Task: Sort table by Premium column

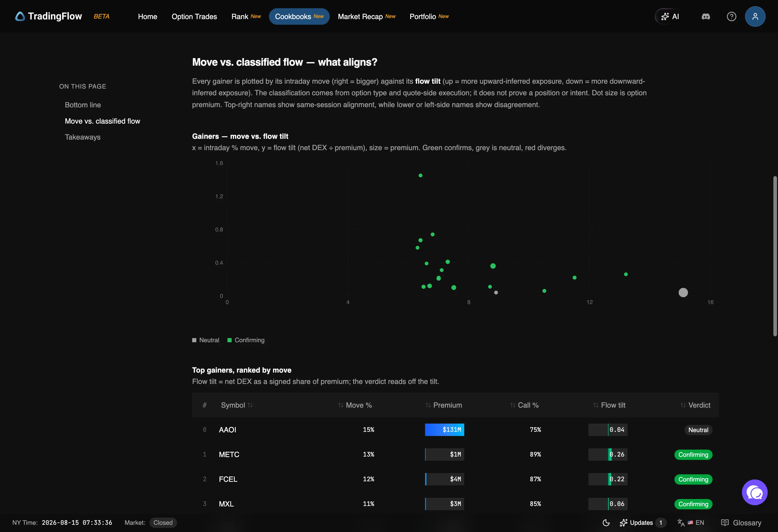Action: click(444, 405)
